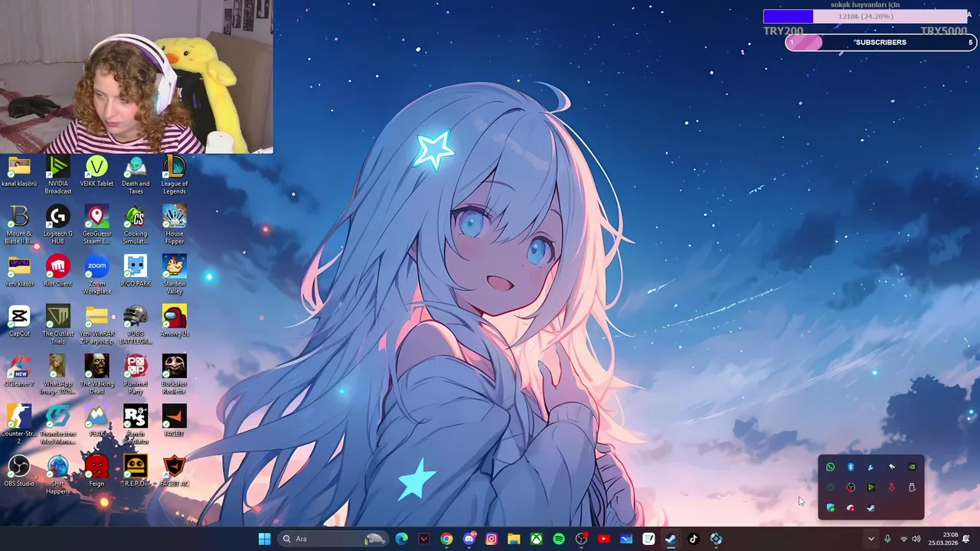Open File Explorer from the taskbar
The width and height of the screenshot is (980, 551).
(x=514, y=539)
